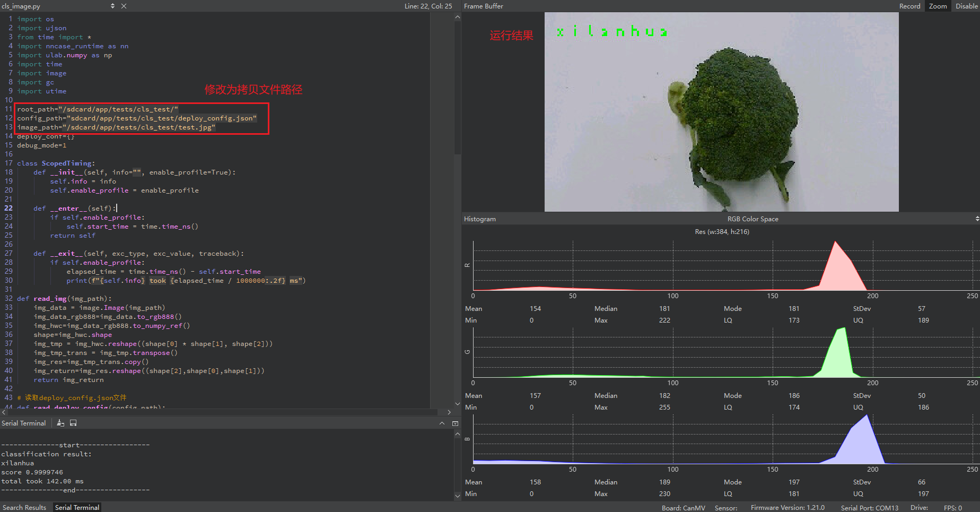Close the cls_image.py document
This screenshot has width=980, height=512.
(x=124, y=6)
